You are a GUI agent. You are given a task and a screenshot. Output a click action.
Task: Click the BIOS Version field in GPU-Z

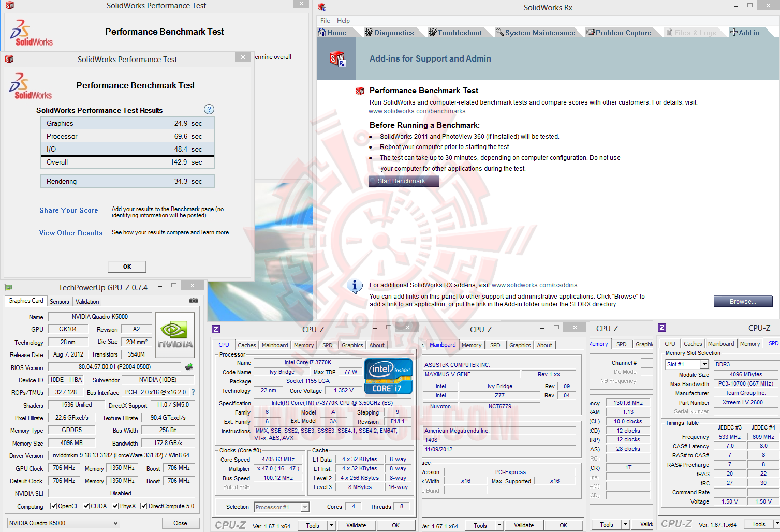(x=115, y=367)
